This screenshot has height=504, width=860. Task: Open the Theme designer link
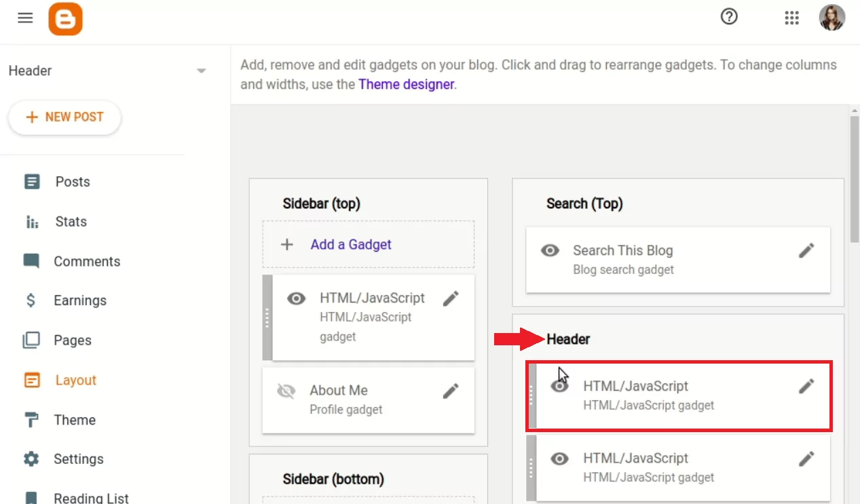pyautogui.click(x=406, y=84)
